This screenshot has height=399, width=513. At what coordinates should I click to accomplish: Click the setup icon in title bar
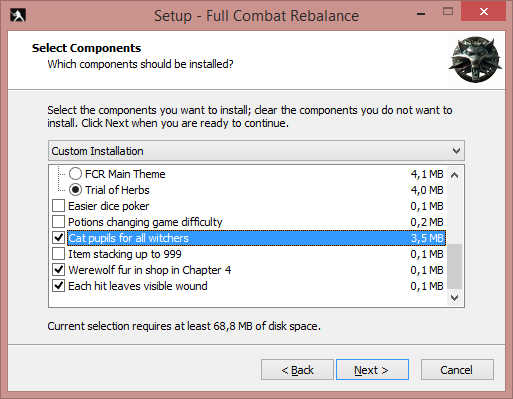pos(18,15)
